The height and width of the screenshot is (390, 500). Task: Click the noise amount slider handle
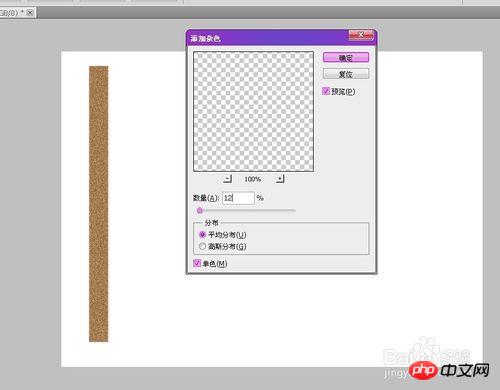200,210
